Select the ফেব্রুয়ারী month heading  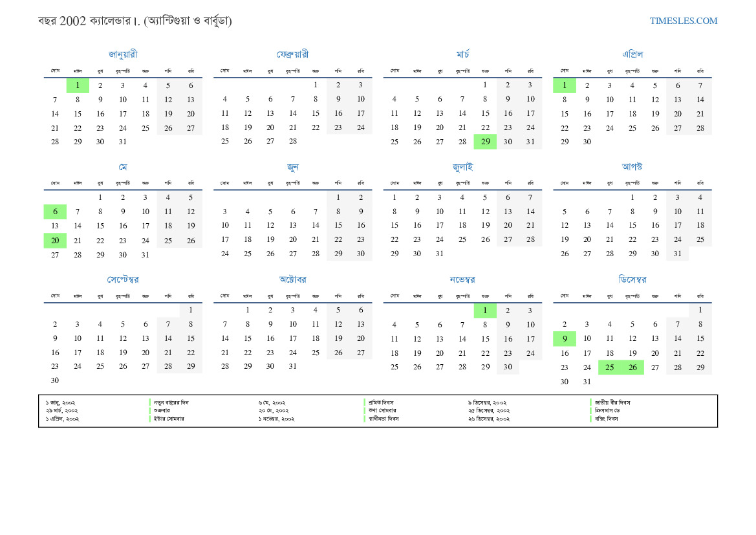point(293,54)
